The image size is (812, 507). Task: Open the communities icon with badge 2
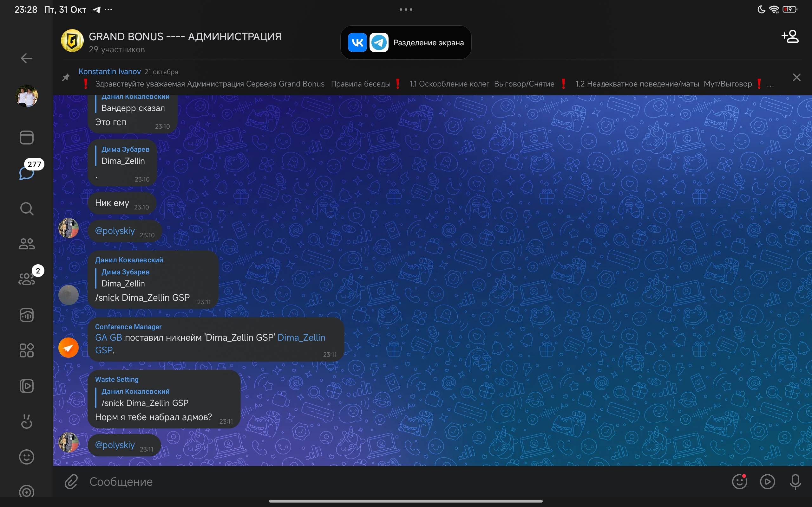[x=27, y=279]
